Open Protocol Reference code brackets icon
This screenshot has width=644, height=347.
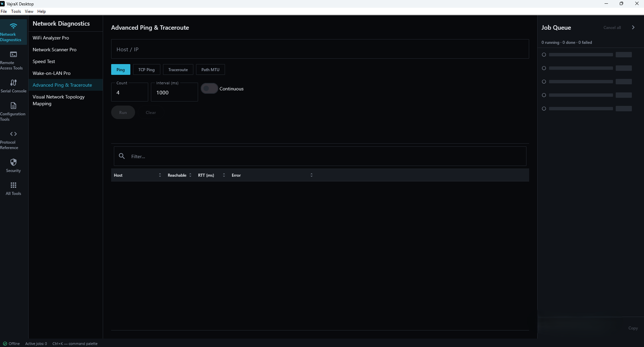tap(13, 134)
